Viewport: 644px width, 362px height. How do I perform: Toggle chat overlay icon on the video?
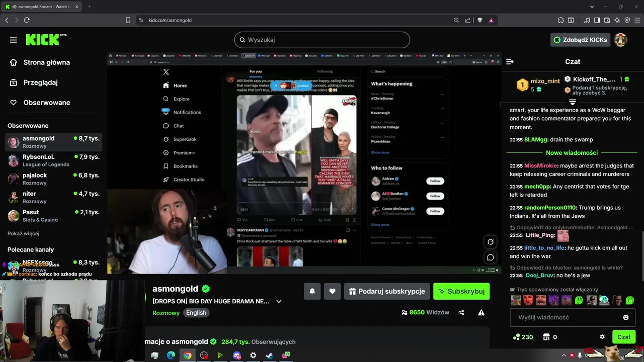(491, 257)
